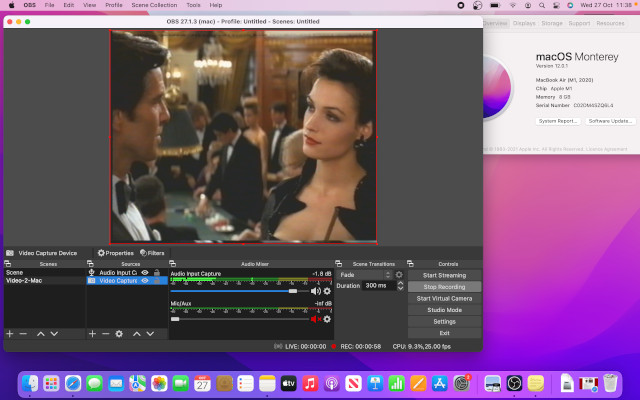This screenshot has width=640, height=400.
Task: Move selected source down in Sources panel
Action: pos(150,333)
